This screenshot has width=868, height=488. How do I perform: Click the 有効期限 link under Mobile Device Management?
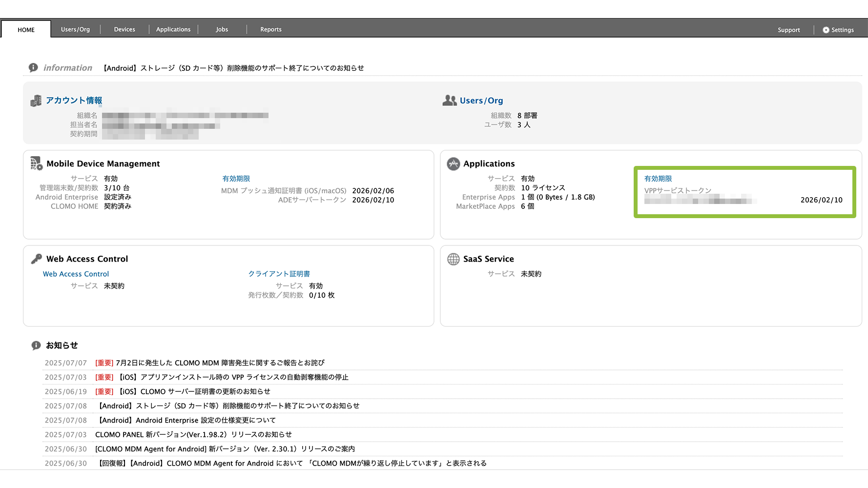click(236, 179)
